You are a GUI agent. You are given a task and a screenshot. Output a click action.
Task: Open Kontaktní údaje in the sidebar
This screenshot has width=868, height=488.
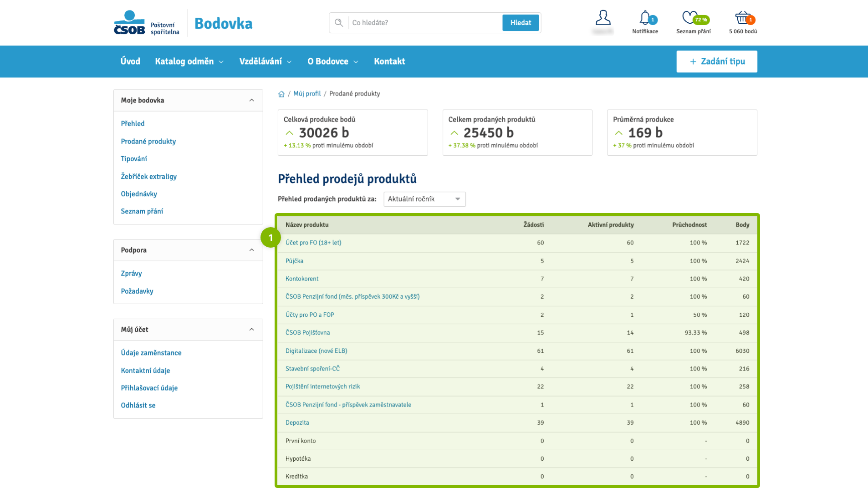click(x=145, y=371)
